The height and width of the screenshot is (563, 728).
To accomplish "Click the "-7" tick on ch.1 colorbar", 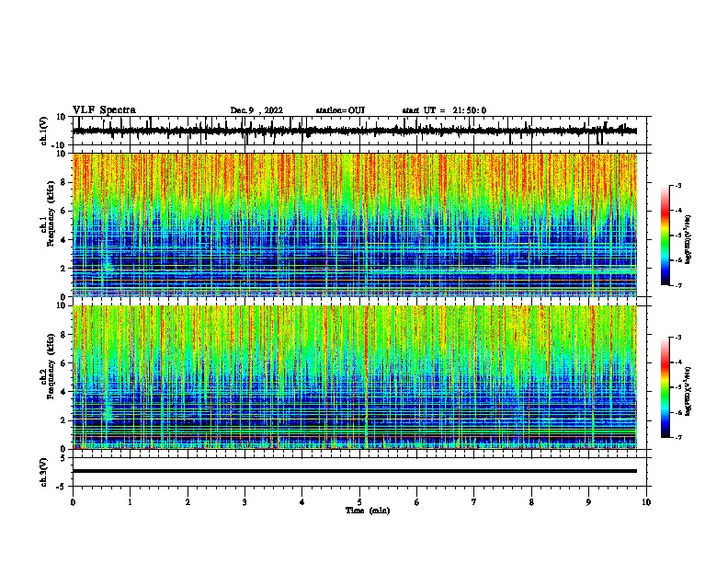I will (x=677, y=285).
